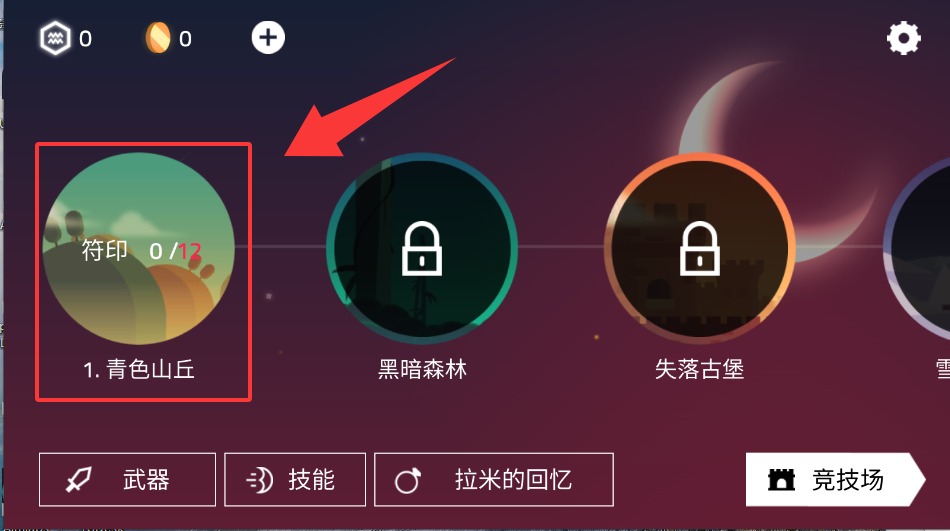Image resolution: width=950 pixels, height=531 pixels.
Task: Select the hexagon rune currency icon
Action: click(55, 38)
